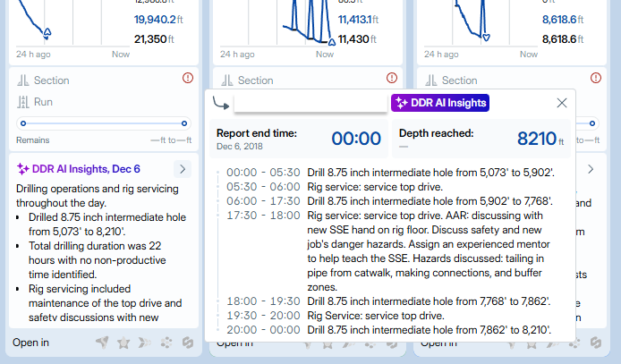The image size is (621, 364).
Task: Click the warning icon beside first Section
Action: [x=188, y=79]
